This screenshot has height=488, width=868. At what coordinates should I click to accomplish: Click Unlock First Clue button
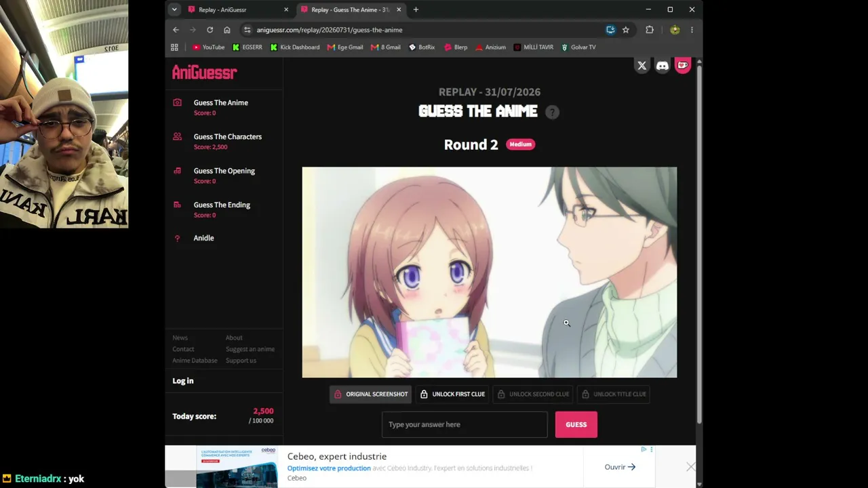pyautogui.click(x=452, y=394)
